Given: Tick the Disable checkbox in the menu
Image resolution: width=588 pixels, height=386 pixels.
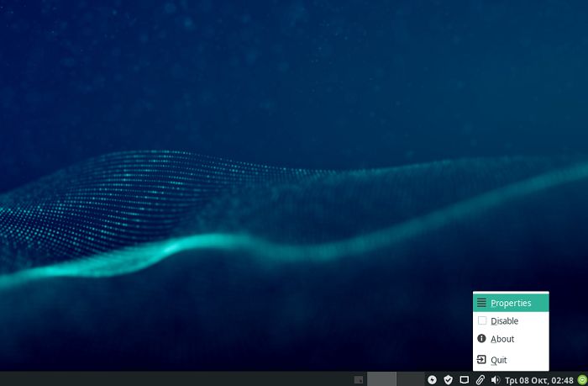Looking at the screenshot, I should click(482, 320).
